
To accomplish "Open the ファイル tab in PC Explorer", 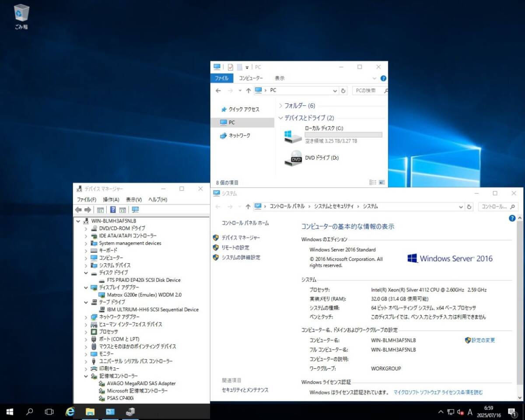I will pos(222,78).
